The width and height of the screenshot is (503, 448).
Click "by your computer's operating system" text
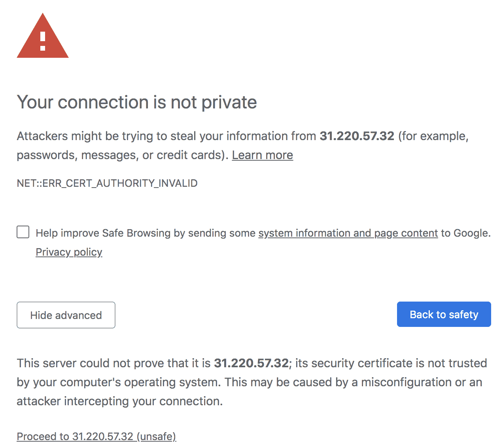point(118,382)
